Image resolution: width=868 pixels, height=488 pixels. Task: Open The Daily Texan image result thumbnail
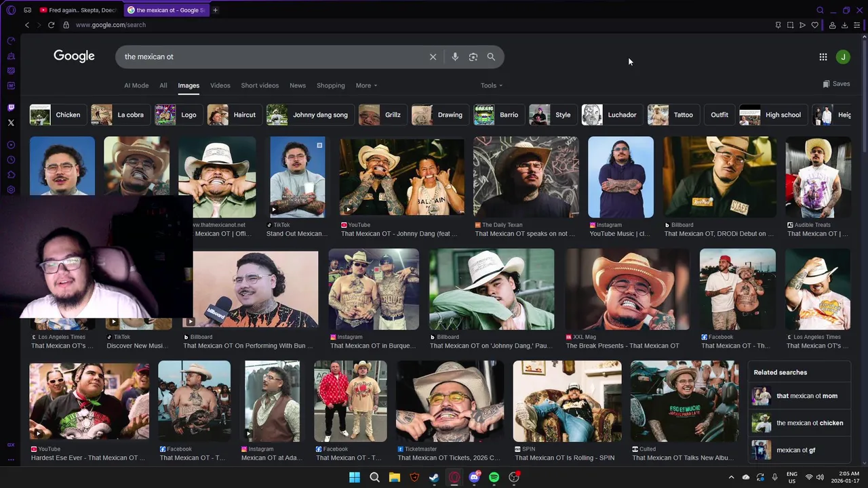pos(526,177)
